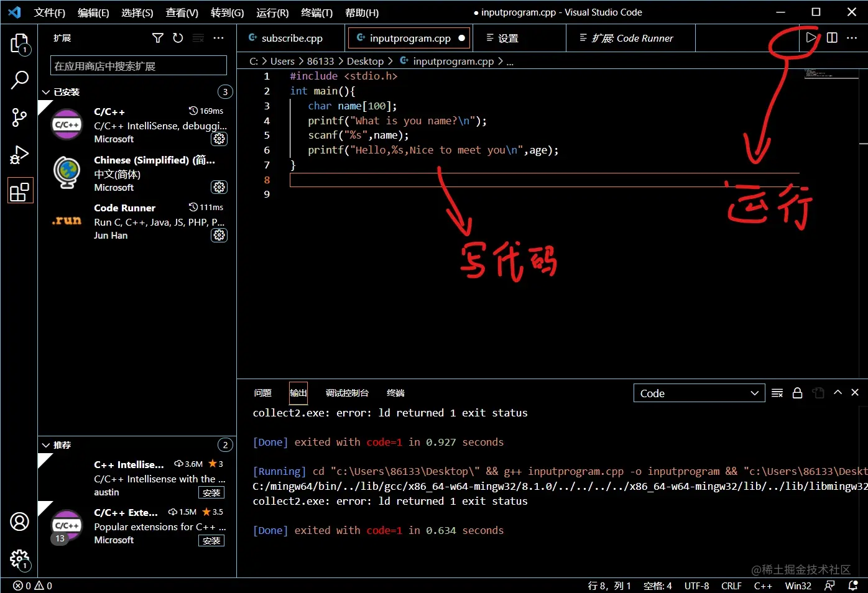Screen dimensions: 868x593
Task: Open the 选择(S) menu
Action: pos(137,12)
